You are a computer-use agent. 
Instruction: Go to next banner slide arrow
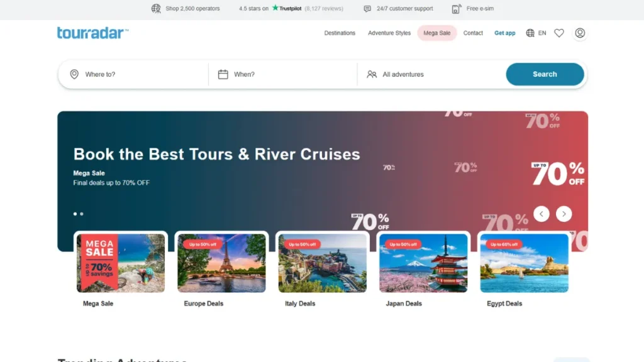(564, 214)
